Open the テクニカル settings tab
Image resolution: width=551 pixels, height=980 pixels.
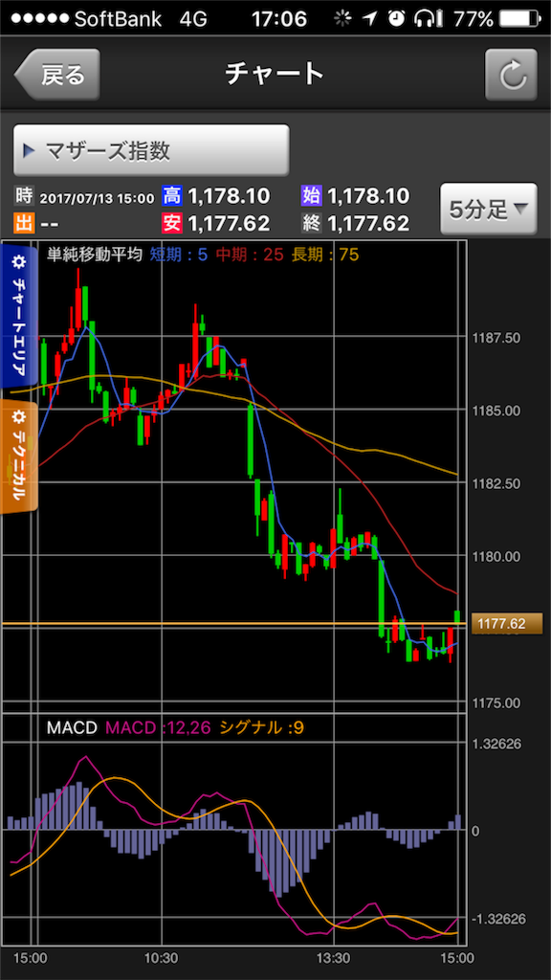[x=19, y=457]
